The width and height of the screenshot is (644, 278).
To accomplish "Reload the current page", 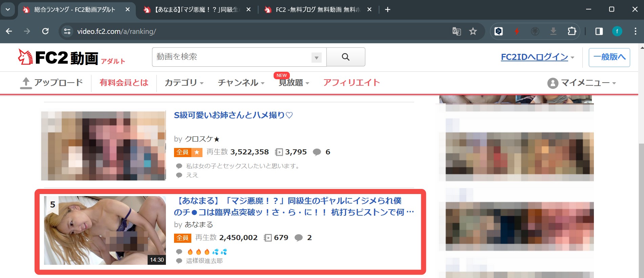I will coord(45,31).
